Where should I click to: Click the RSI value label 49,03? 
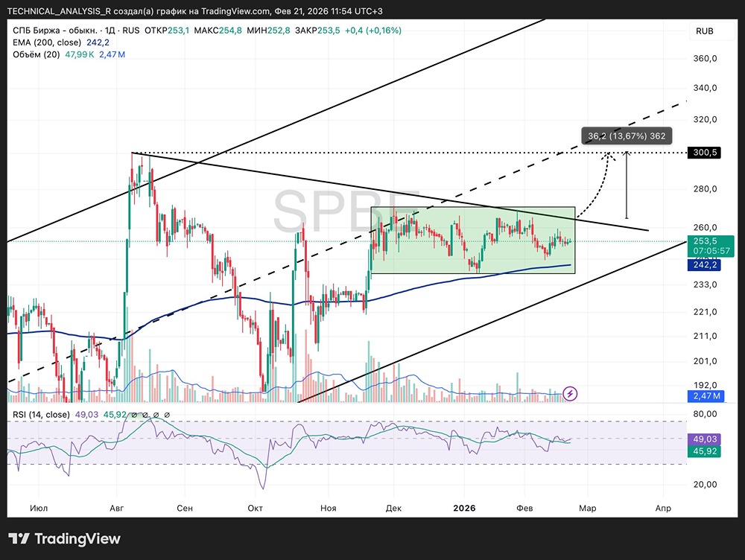tap(705, 439)
